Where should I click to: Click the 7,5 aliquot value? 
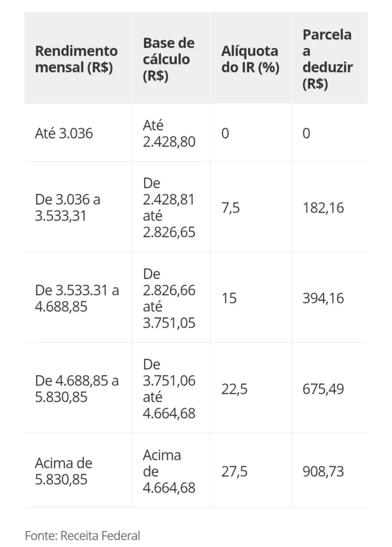231,208
